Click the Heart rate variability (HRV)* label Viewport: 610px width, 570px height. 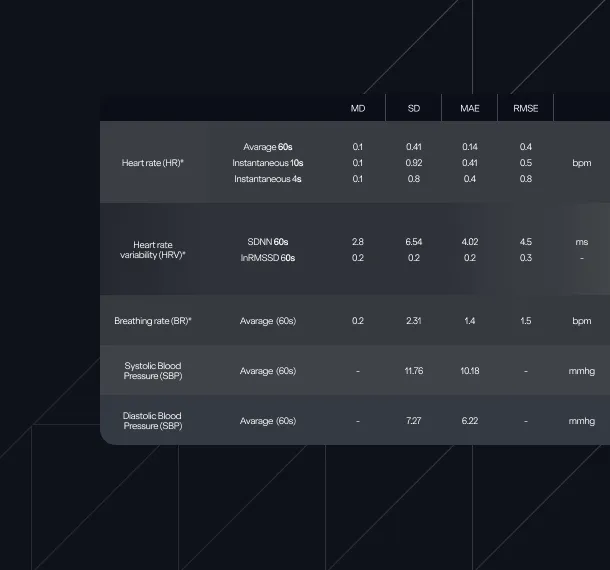point(152,250)
